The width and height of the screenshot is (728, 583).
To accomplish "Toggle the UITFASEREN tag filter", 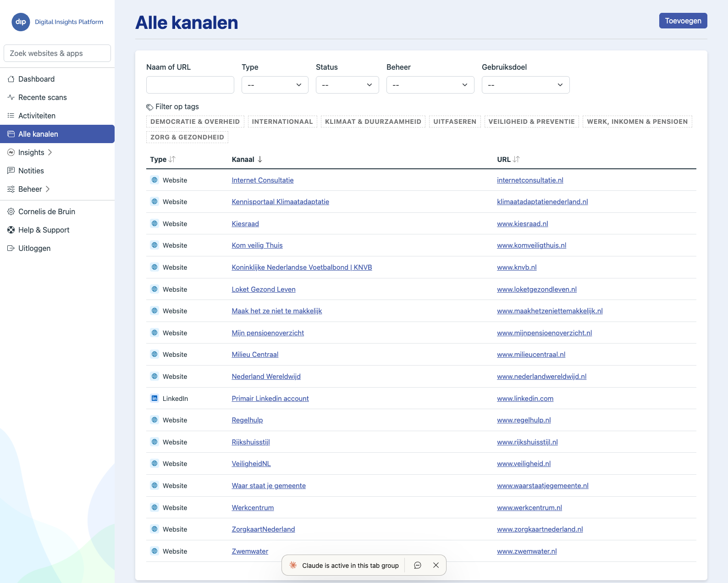I will tap(455, 122).
